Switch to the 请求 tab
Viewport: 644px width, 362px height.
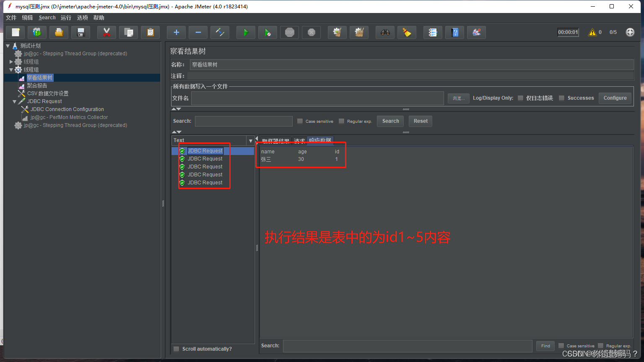299,141
